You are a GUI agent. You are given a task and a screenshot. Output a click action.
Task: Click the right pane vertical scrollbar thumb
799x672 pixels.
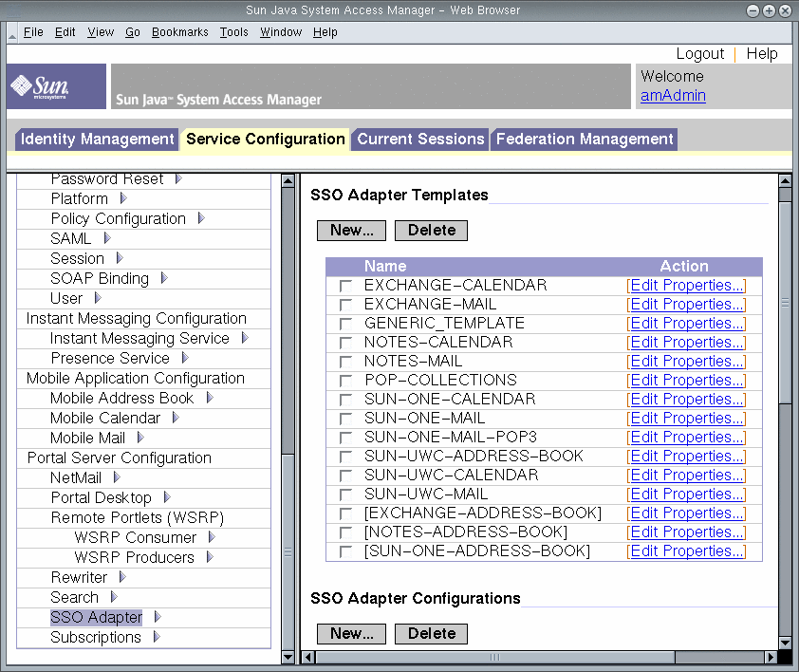785,303
